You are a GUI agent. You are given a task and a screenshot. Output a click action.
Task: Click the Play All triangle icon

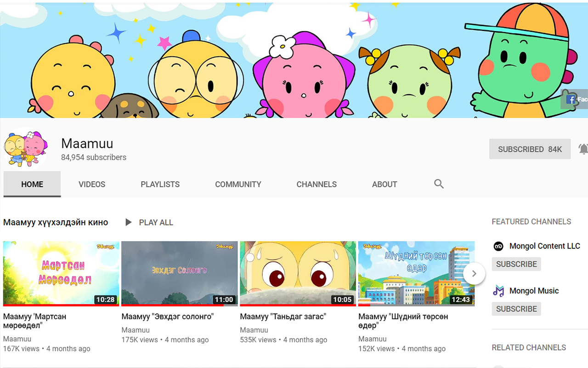click(129, 223)
